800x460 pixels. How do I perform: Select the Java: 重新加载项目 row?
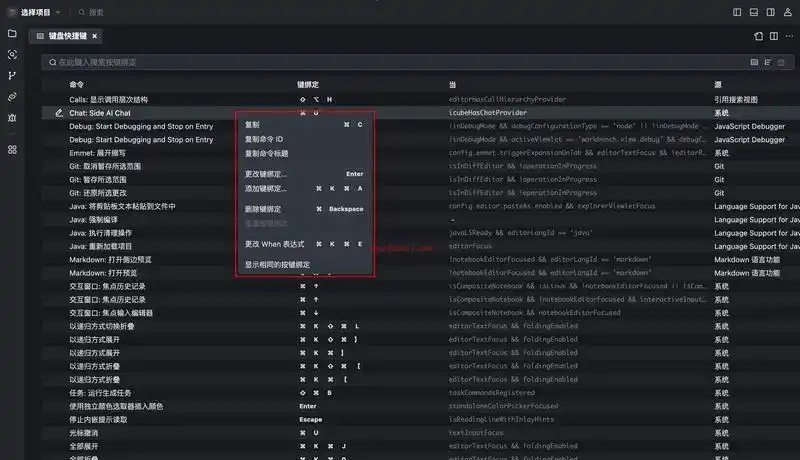(x=421, y=246)
